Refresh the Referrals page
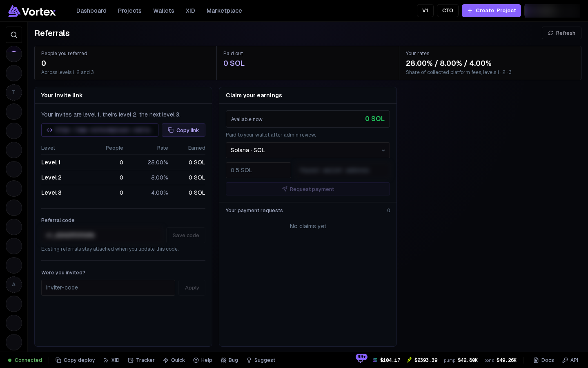The height and width of the screenshot is (368, 588). pos(561,33)
